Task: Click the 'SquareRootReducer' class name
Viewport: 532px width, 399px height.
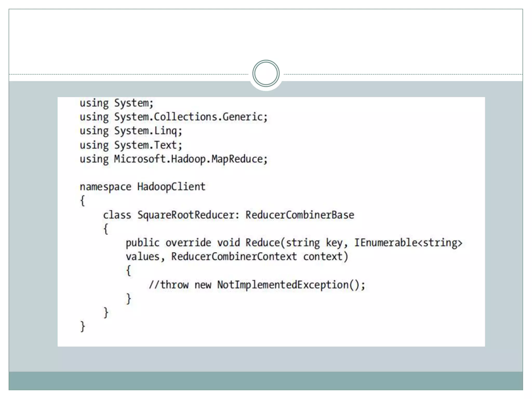Action: coord(186,215)
